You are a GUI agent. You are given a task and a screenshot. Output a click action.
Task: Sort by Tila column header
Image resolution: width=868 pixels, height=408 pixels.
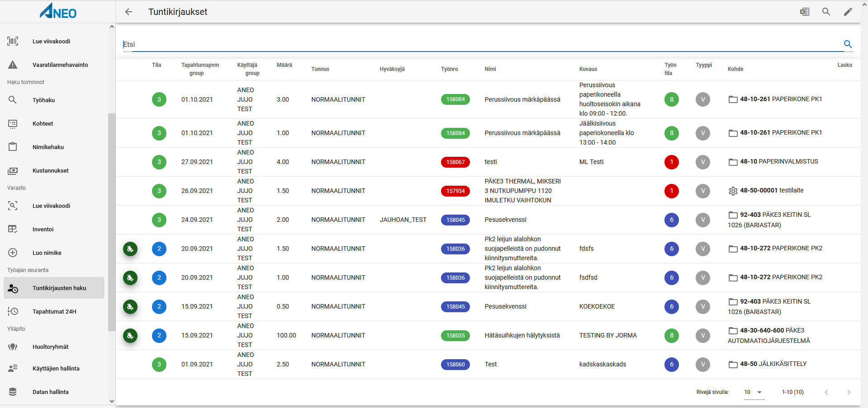click(157, 65)
